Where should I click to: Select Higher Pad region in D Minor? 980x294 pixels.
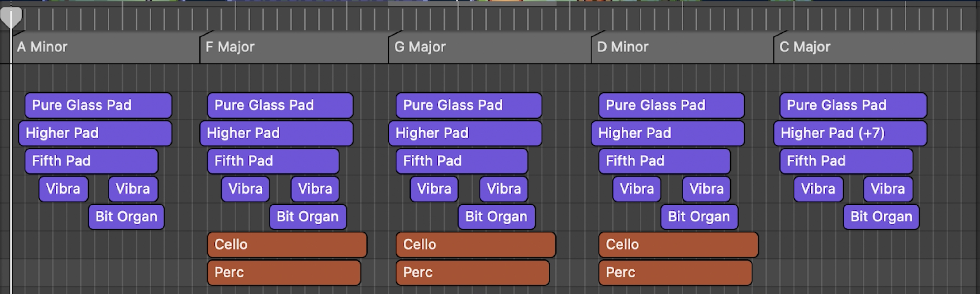tap(668, 133)
